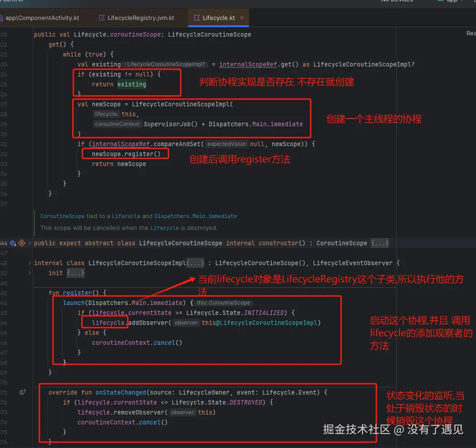Follow the Lifecycle link in 'cancelled when the' sentence
The image size is (476, 448).
[x=164, y=228]
